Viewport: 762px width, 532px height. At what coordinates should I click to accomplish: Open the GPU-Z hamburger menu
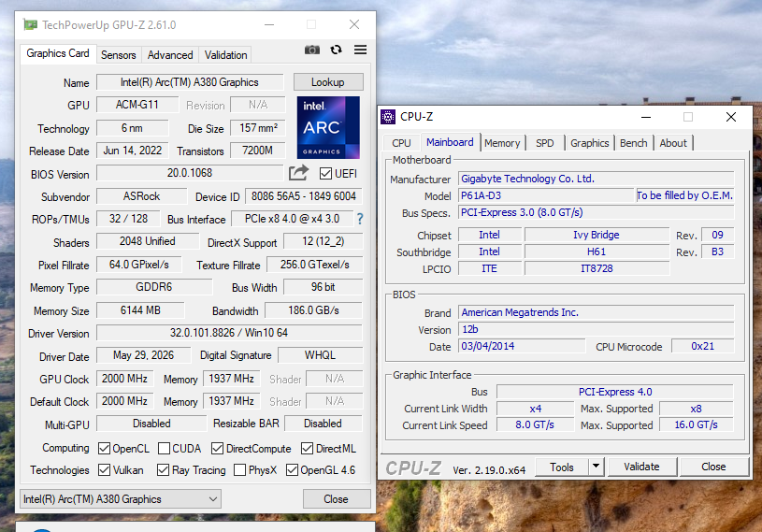[x=360, y=50]
